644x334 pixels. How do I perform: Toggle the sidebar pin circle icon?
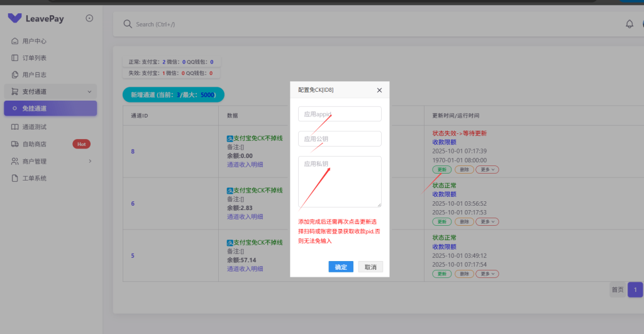click(89, 19)
